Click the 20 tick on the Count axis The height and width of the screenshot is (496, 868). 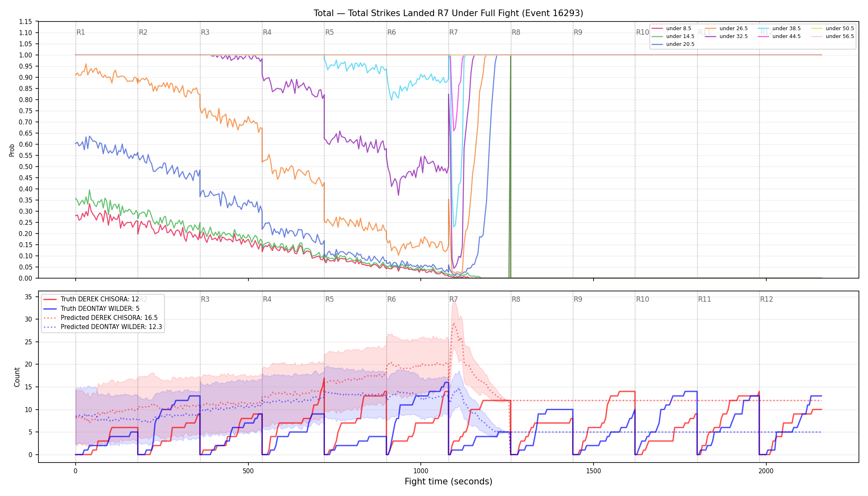(29, 365)
